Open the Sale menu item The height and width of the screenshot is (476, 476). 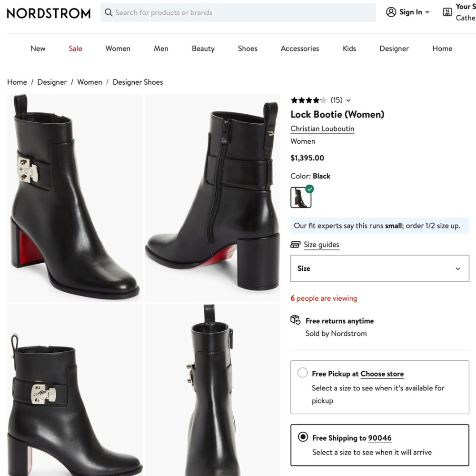[x=75, y=48]
